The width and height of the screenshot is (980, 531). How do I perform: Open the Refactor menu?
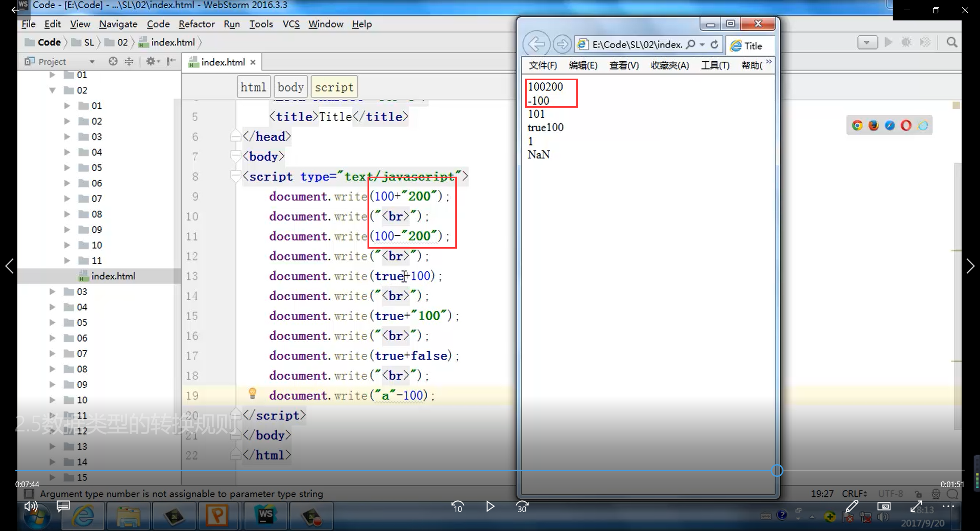(x=197, y=24)
